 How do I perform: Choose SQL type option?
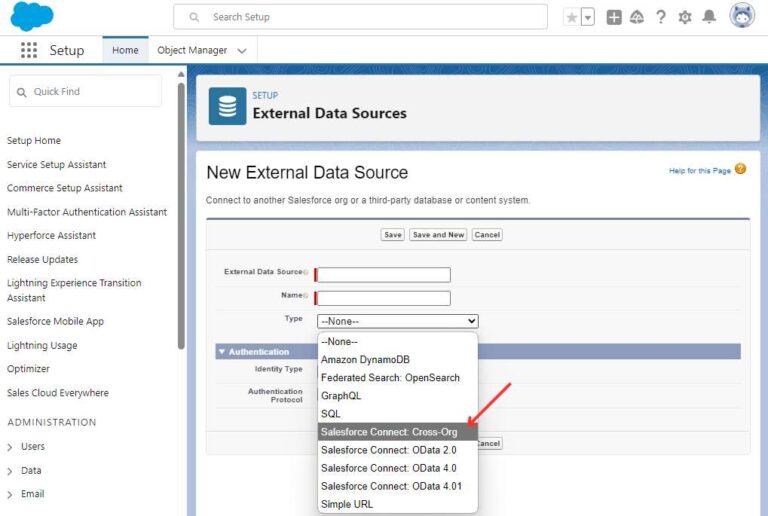(x=398, y=414)
